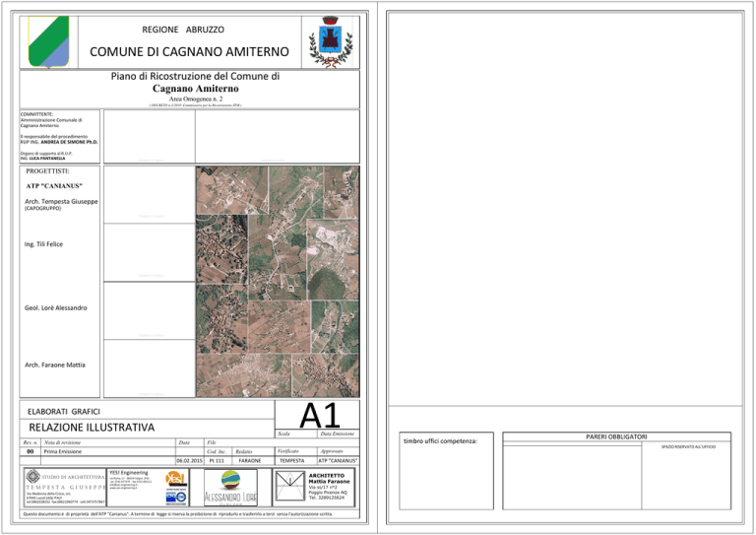This screenshot has height=535, width=756.
Task: Click 'ING. LUCA PANTANELLA' text
Action: pyautogui.click(x=42, y=159)
